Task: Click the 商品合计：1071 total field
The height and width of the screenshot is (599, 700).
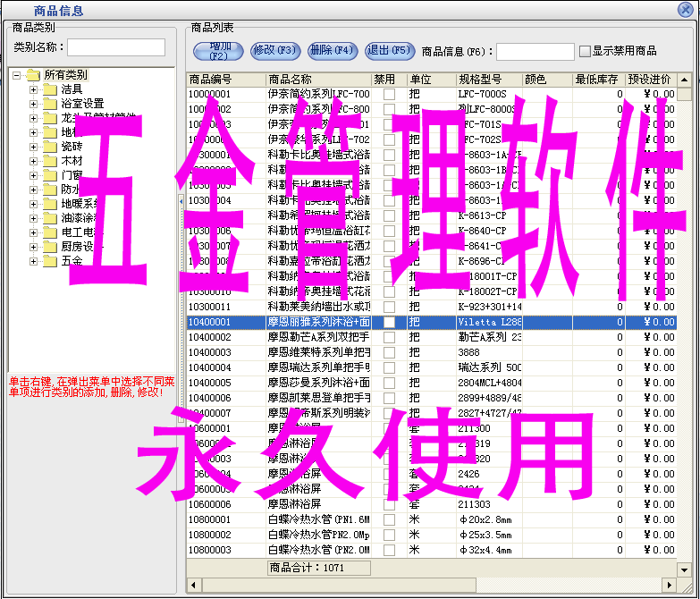Action: 319,569
